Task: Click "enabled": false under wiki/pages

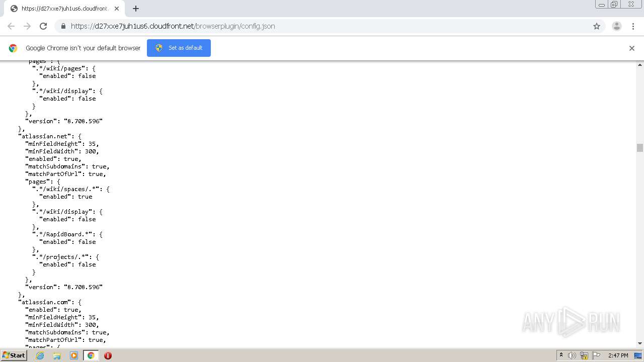Action: pos(67,76)
